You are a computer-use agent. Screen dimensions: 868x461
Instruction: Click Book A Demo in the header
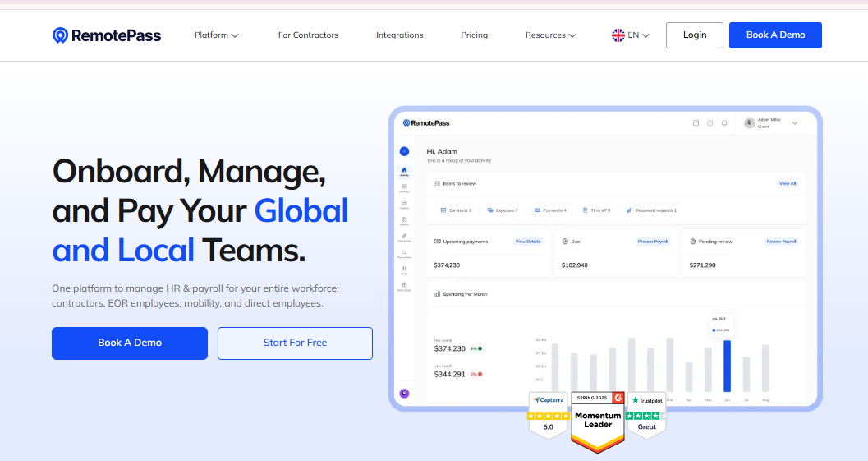pyautogui.click(x=775, y=35)
